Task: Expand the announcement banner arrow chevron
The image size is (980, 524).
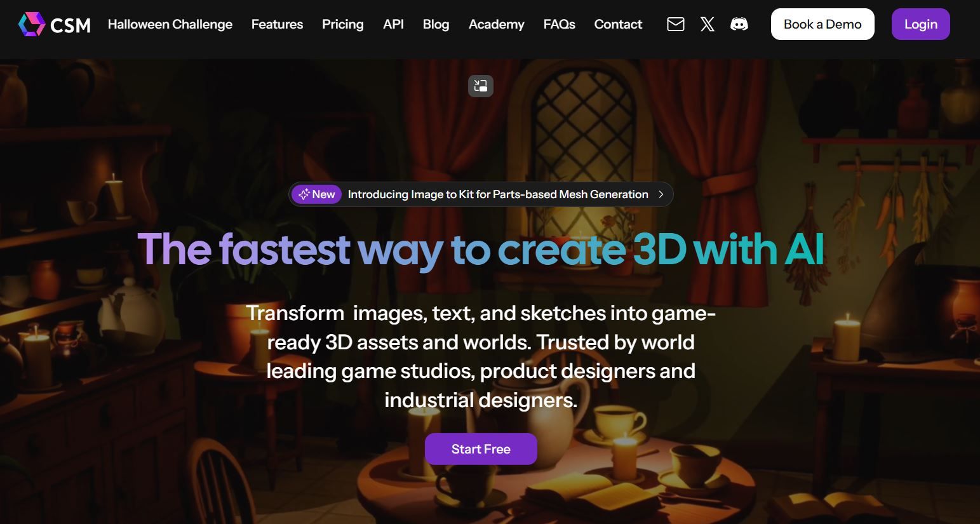Action: pyautogui.click(x=661, y=194)
